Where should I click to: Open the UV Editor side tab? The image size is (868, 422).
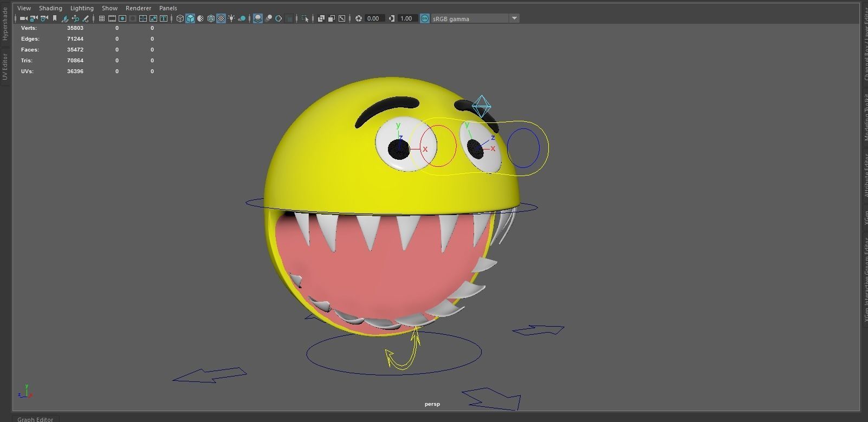5,67
